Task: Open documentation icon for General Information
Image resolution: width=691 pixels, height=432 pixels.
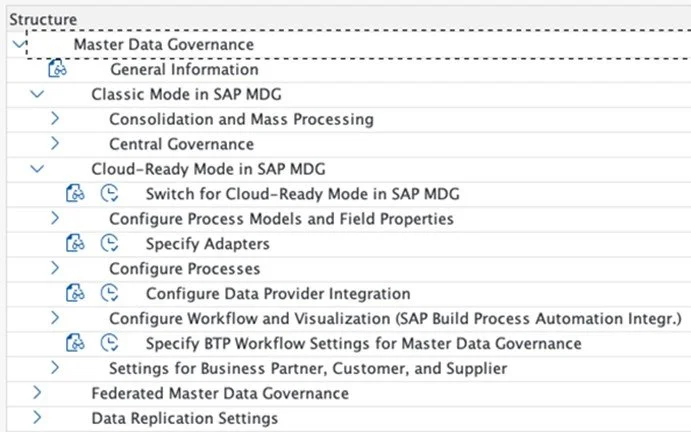Action: click(x=57, y=70)
